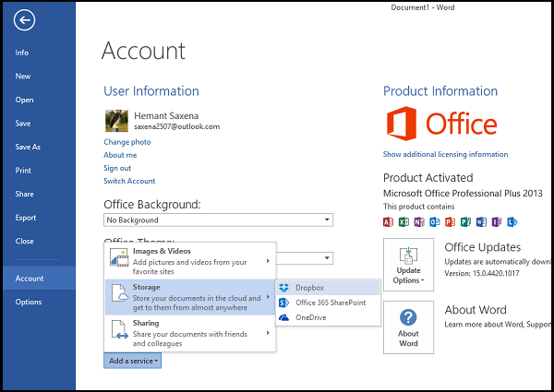Open the Add a service dropdown
554x392 pixels.
click(x=132, y=361)
